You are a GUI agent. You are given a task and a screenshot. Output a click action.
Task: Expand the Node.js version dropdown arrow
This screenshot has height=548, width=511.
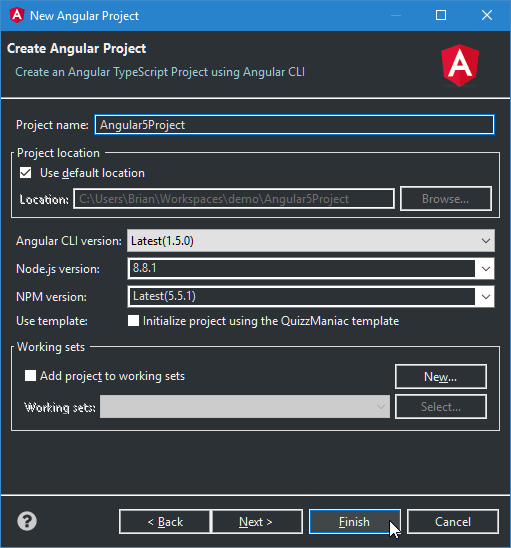[x=485, y=268]
